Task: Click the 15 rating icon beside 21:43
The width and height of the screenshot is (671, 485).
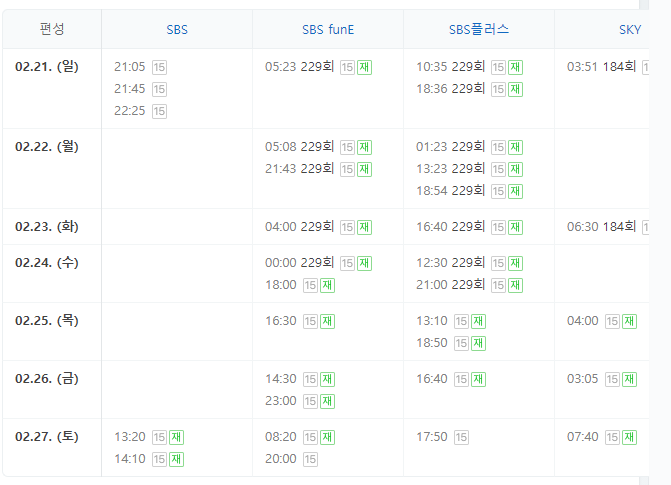Action: point(347,169)
